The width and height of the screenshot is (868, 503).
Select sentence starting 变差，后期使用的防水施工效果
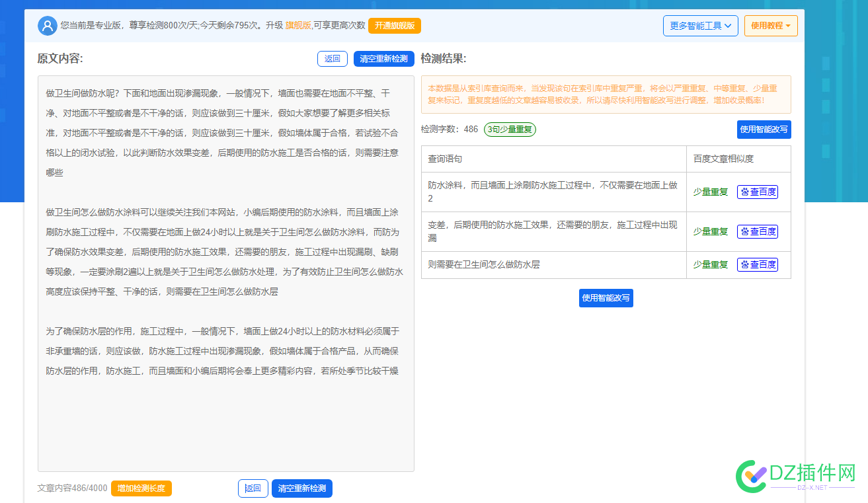553,232
